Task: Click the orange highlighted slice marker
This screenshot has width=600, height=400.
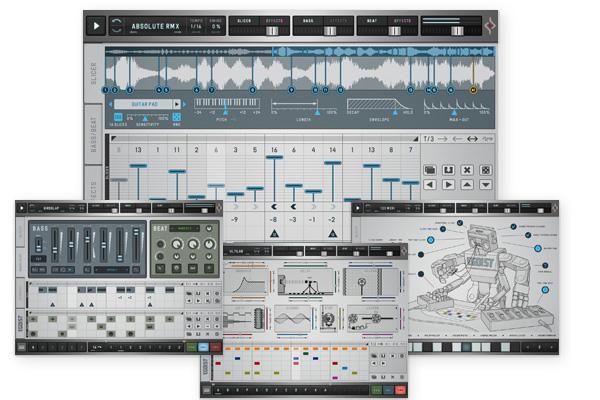Action: (474, 89)
